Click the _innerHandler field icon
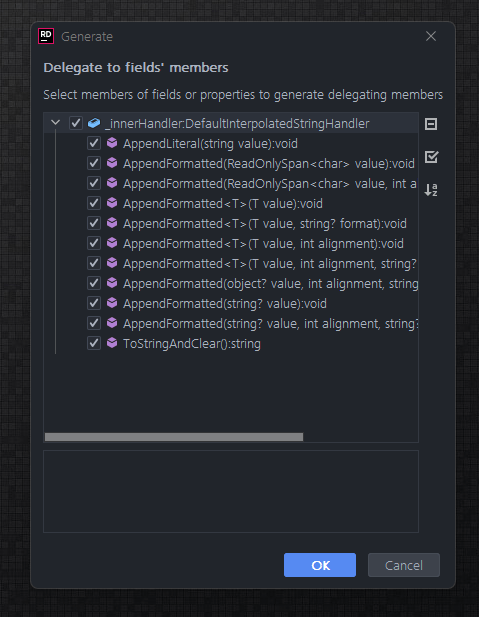This screenshot has width=479, height=617. coord(94,123)
